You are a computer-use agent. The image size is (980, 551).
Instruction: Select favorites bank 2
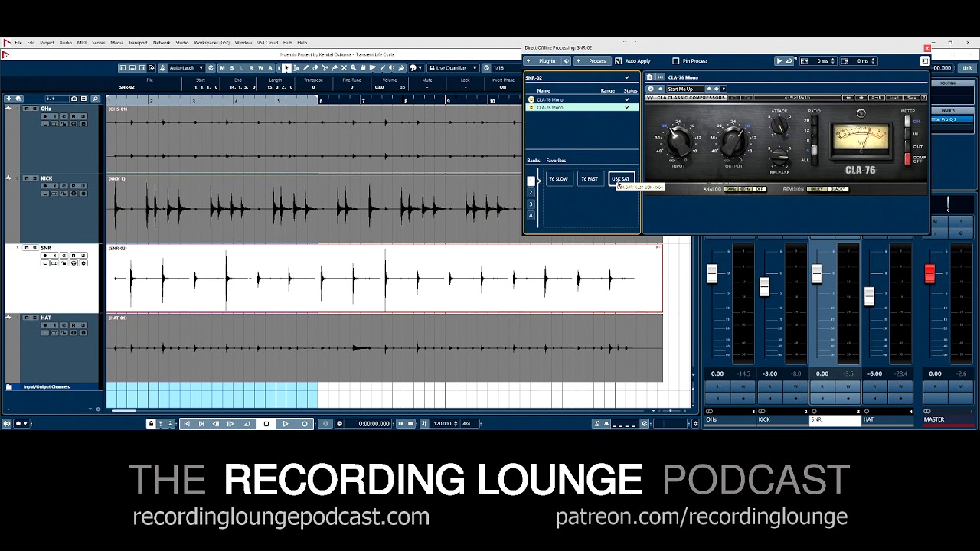[x=531, y=193]
